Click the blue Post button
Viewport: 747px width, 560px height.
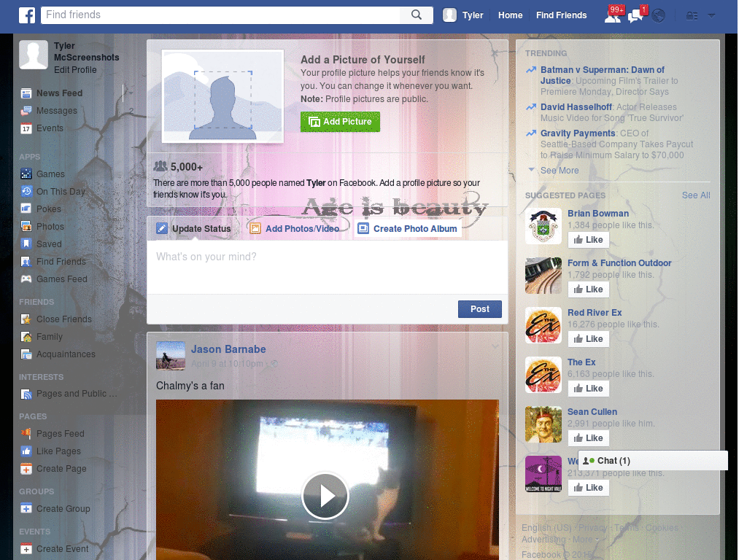480,309
